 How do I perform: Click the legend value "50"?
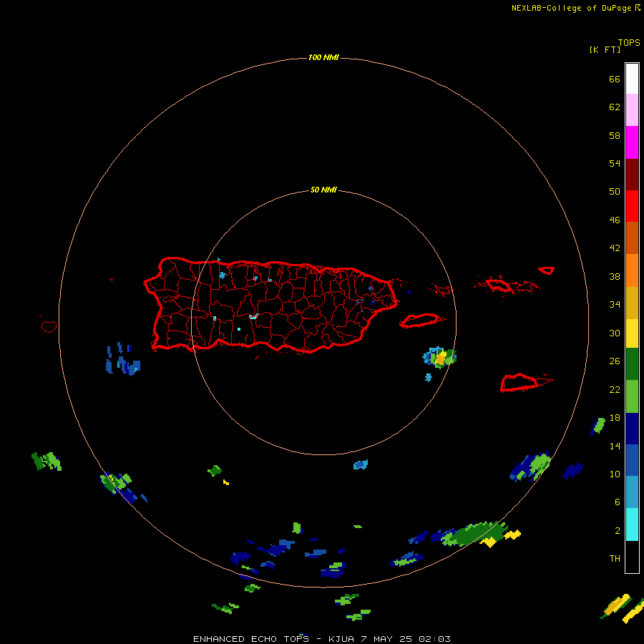click(x=615, y=191)
